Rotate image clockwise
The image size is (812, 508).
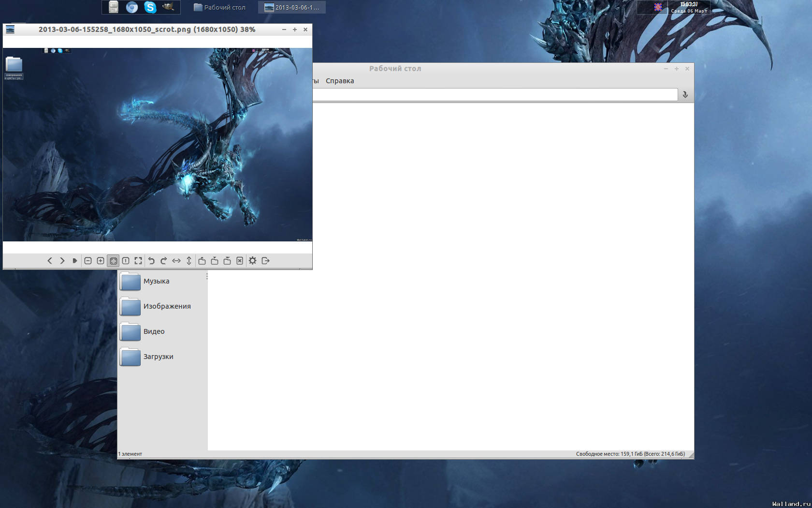[164, 261]
